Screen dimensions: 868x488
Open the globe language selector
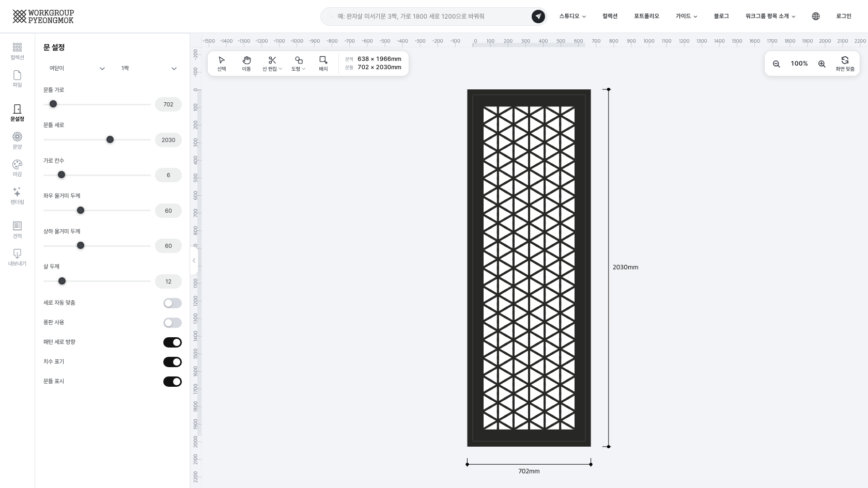click(816, 17)
